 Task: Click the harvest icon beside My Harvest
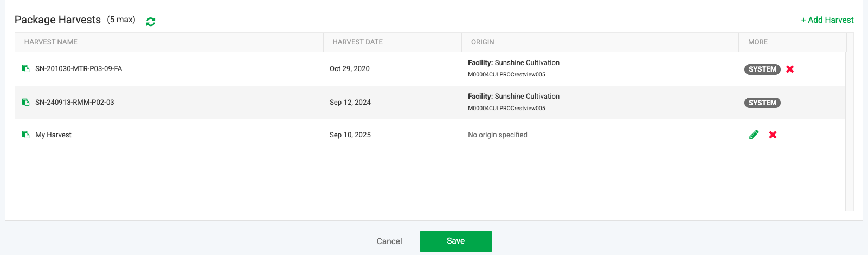(x=25, y=135)
